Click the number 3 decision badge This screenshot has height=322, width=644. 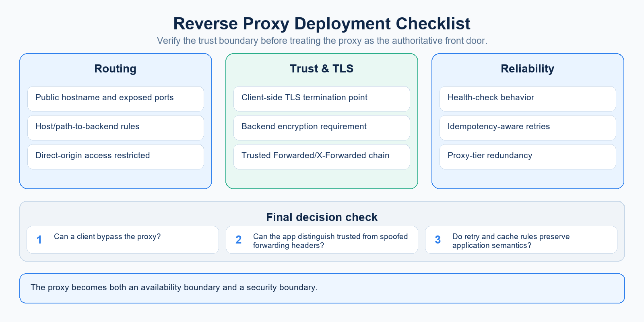438,240
